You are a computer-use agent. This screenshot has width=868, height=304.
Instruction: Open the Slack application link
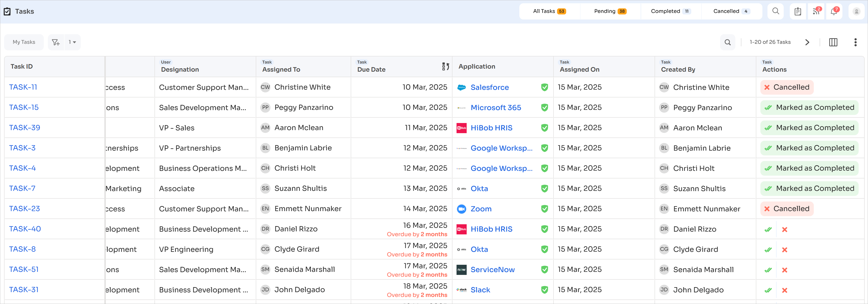480,290
